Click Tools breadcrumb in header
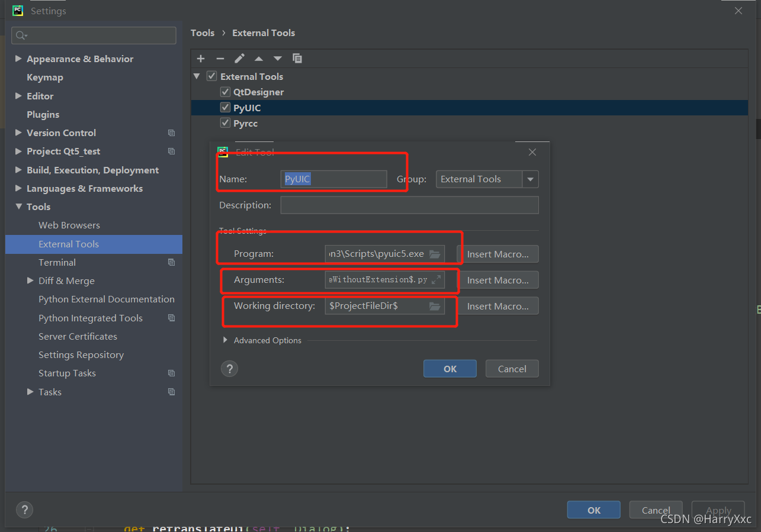 tap(203, 33)
